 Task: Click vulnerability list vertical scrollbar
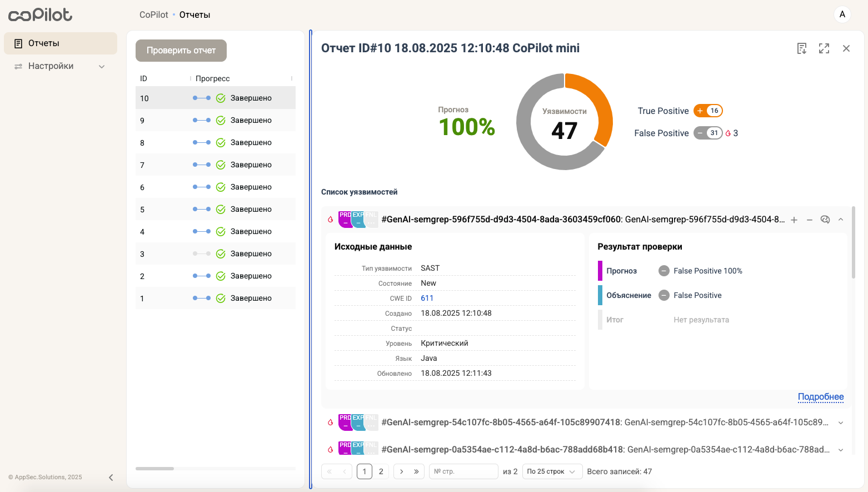coord(854,242)
